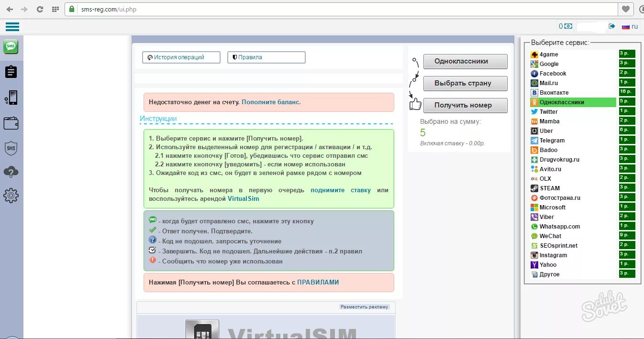Click the Разместить рекламу link

[x=365, y=307]
